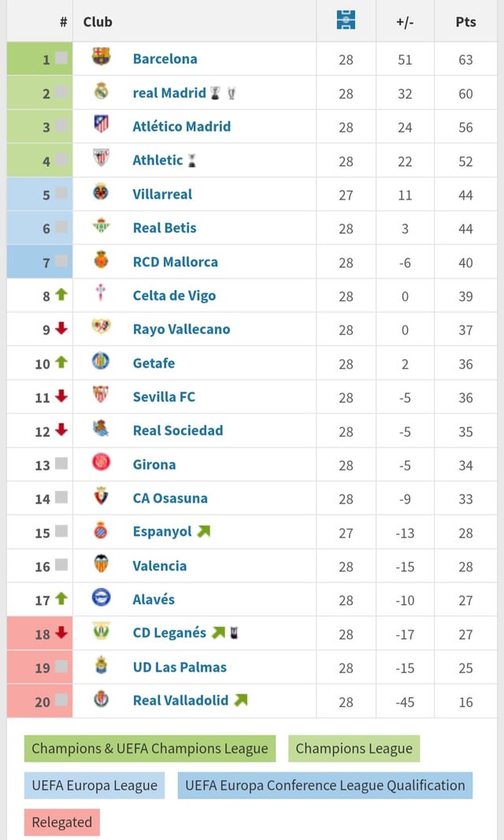The width and height of the screenshot is (504, 840).
Task: Click the UEFA Europa League legend label
Action: click(x=94, y=785)
